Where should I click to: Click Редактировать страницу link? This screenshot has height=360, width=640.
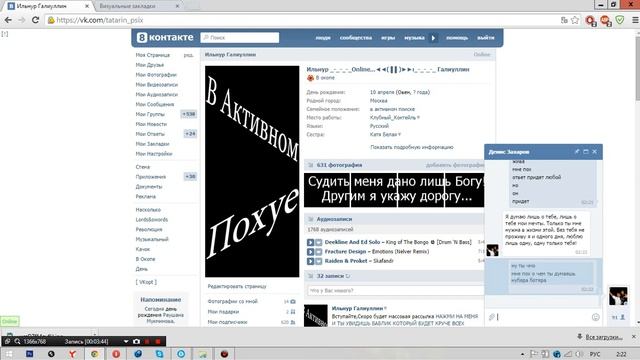point(237,287)
